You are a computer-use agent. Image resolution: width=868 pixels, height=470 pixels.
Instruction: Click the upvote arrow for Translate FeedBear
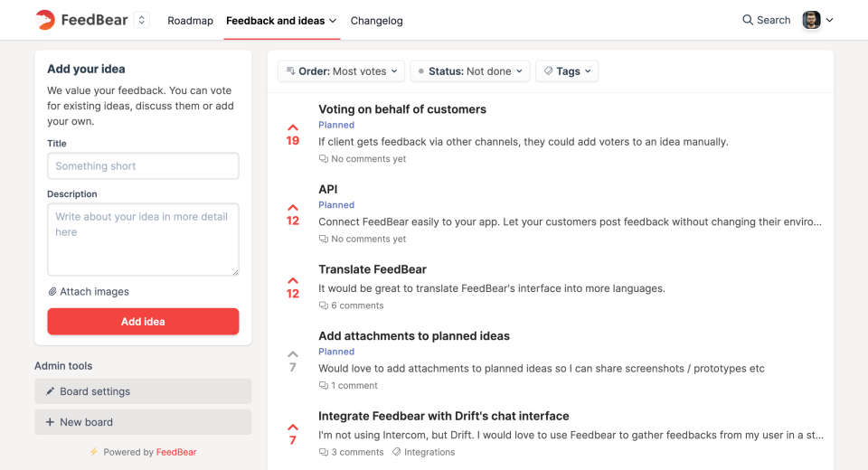click(292, 281)
